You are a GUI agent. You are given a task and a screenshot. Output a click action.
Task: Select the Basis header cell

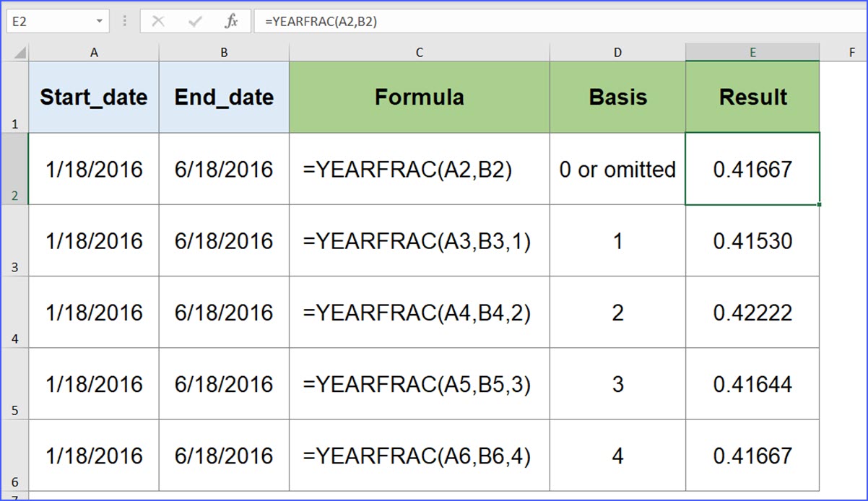(x=617, y=97)
